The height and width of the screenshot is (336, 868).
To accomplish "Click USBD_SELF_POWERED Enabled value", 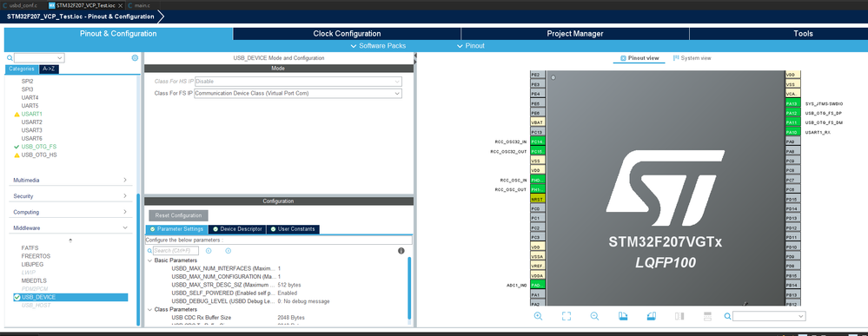I will point(288,293).
